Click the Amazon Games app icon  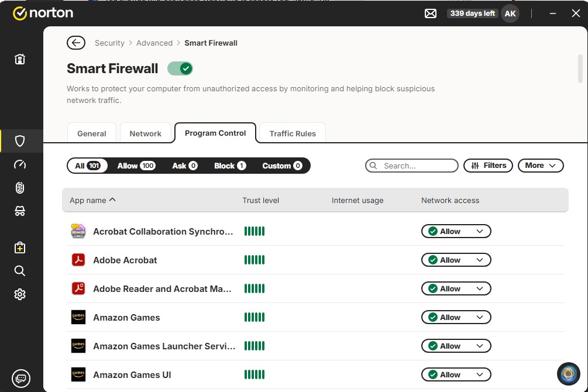pyautogui.click(x=78, y=317)
